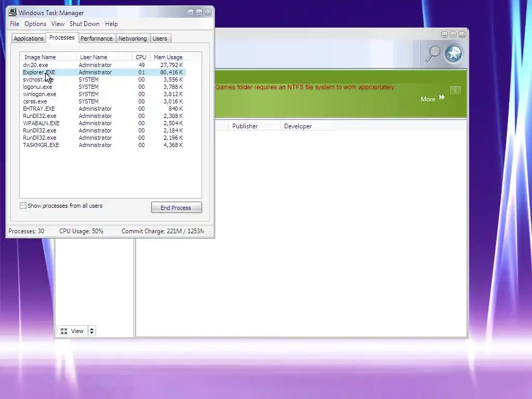Viewport: 532px width, 399px height.
Task: Select the csrss.exe process
Action: coord(104,101)
